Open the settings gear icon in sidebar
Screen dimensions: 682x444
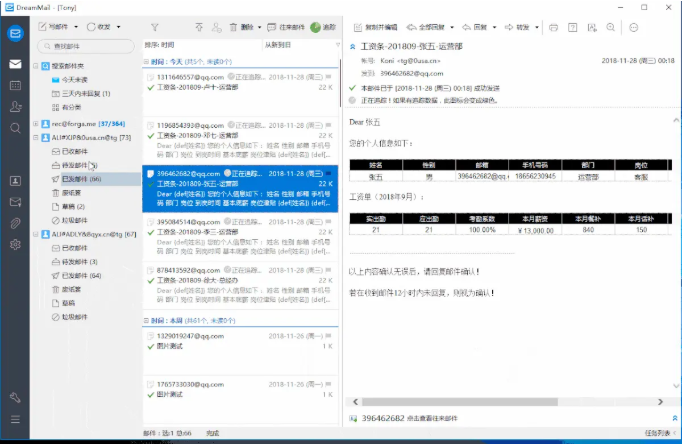click(15, 244)
